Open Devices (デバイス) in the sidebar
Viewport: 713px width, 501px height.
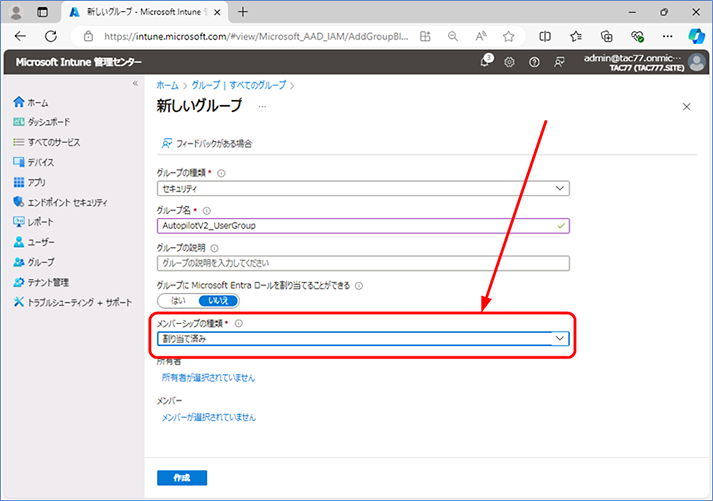coord(34,162)
